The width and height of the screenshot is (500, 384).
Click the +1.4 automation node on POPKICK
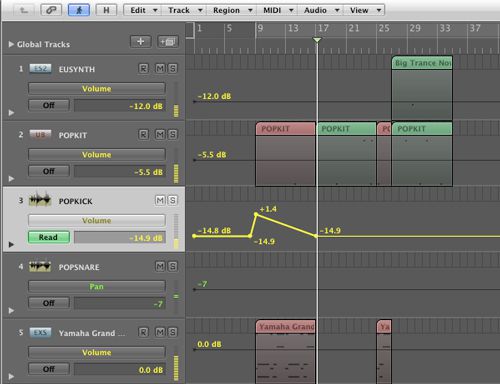(x=256, y=214)
